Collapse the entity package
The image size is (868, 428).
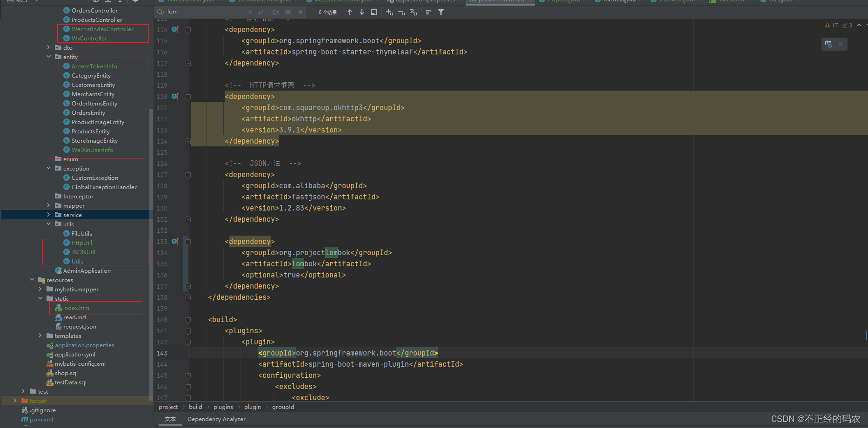click(48, 57)
